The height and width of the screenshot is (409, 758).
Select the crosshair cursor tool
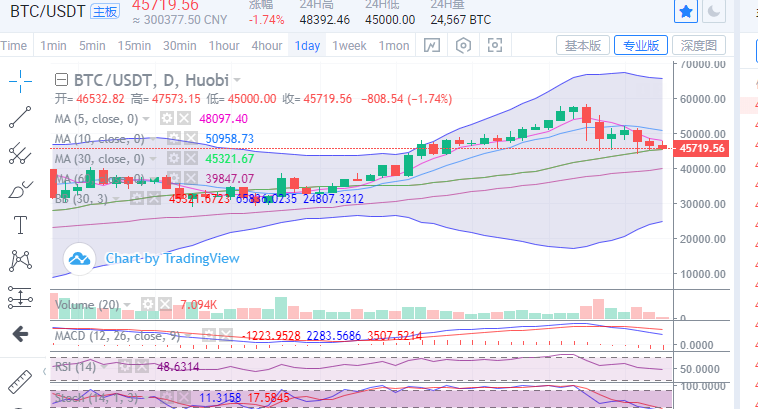[20, 81]
